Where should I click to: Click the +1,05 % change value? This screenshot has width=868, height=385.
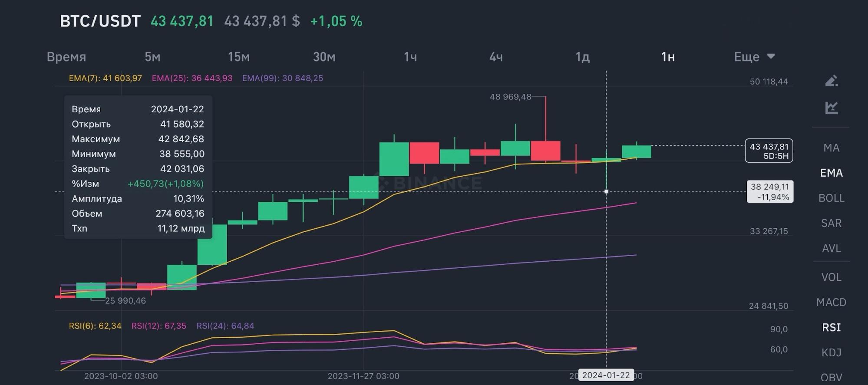[x=336, y=21]
